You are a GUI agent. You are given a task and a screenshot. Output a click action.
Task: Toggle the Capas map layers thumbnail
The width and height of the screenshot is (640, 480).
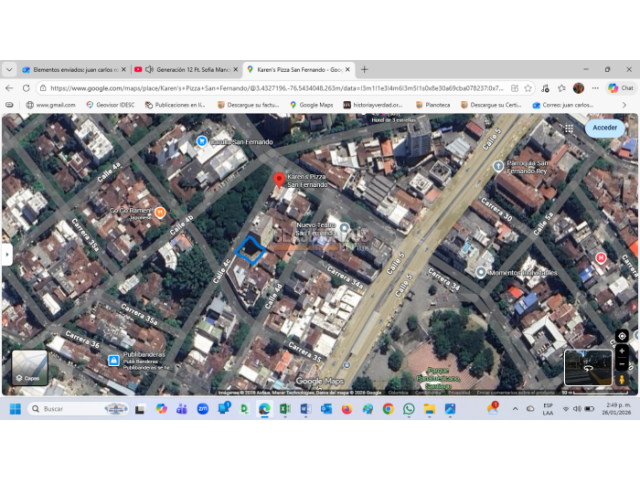[30, 368]
